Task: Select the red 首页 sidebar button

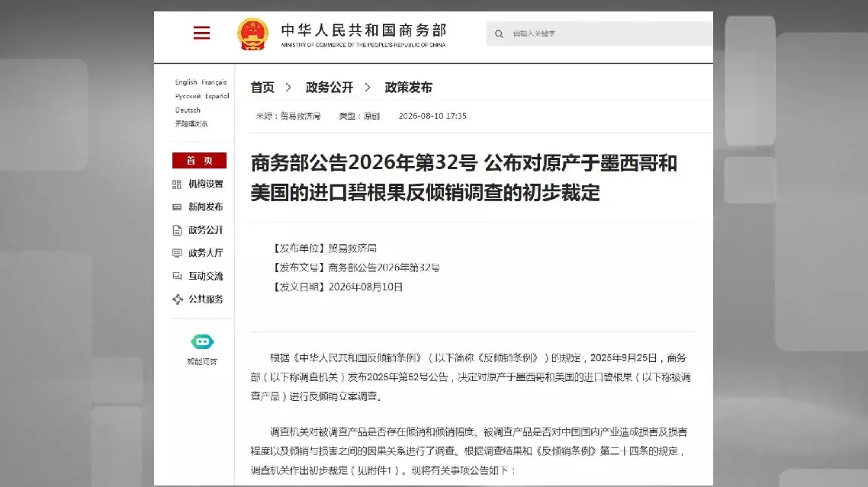Action: click(x=199, y=161)
